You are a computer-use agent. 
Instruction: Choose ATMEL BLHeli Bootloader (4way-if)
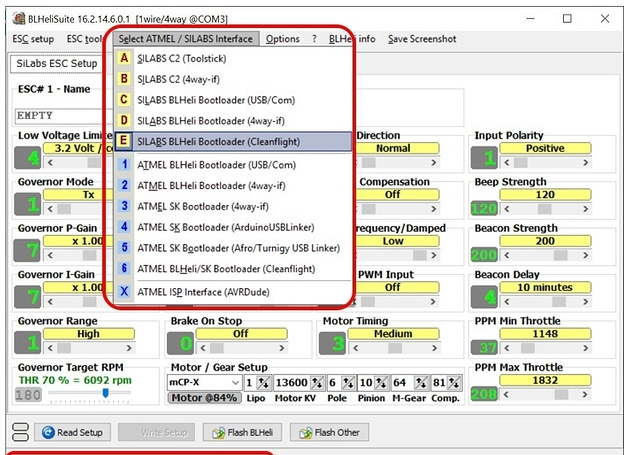tap(232, 185)
